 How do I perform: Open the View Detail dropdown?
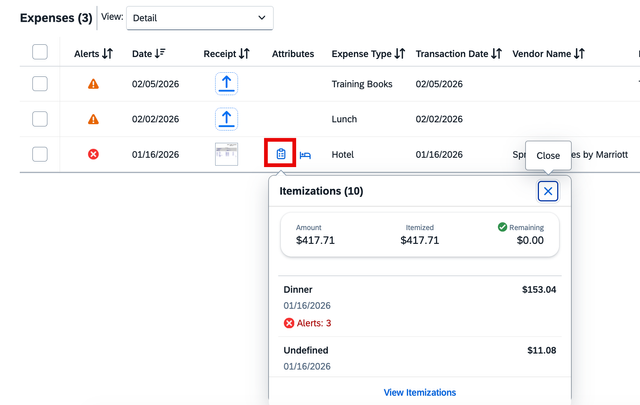point(200,18)
